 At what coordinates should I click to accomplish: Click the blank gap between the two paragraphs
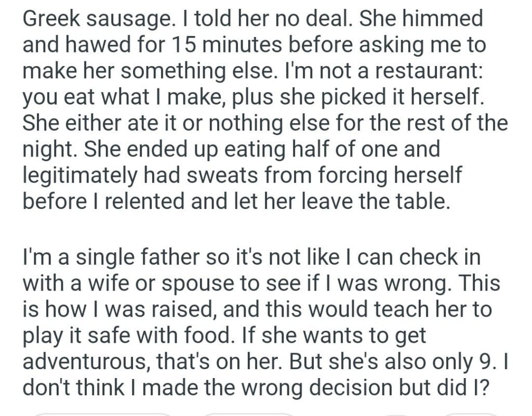tap(260, 229)
